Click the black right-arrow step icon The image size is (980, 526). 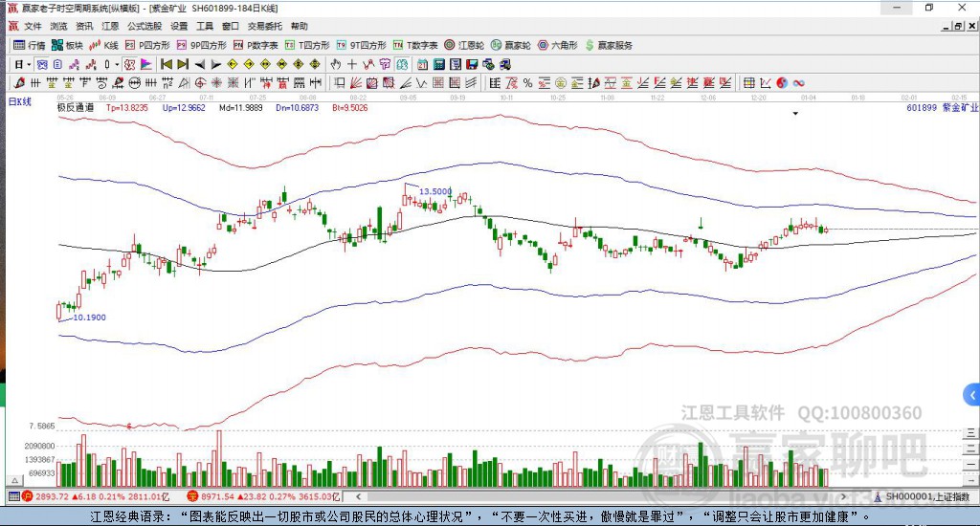tap(215, 64)
